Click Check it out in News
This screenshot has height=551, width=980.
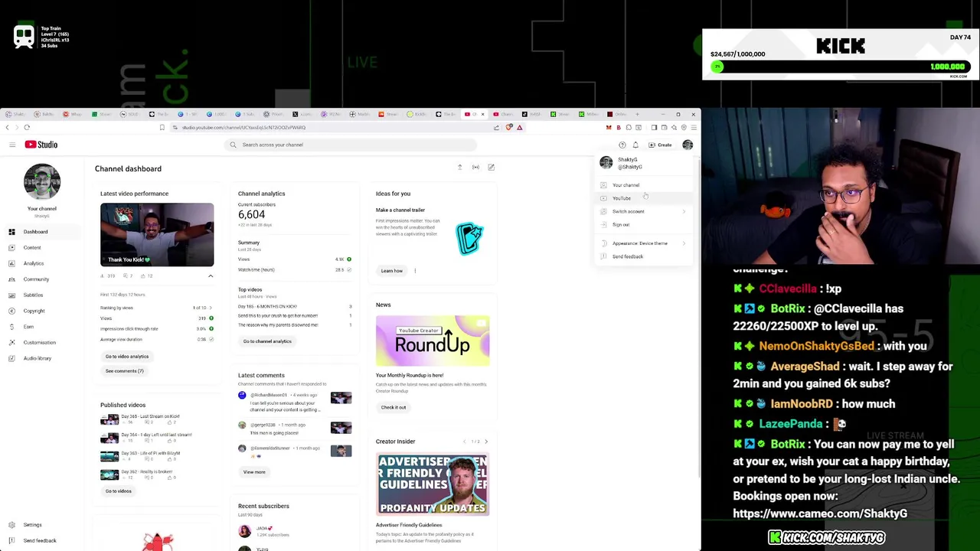tap(394, 407)
